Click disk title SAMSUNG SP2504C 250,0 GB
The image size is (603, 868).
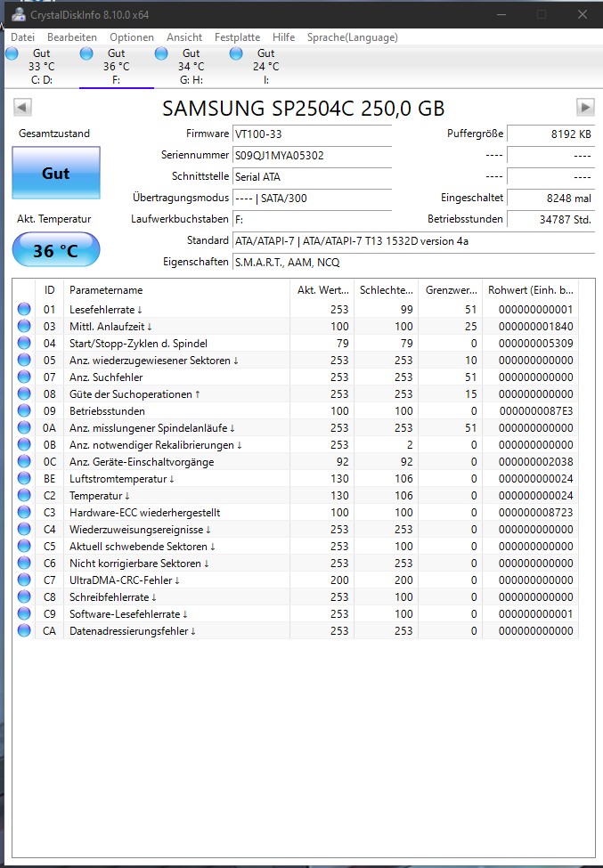(x=303, y=108)
